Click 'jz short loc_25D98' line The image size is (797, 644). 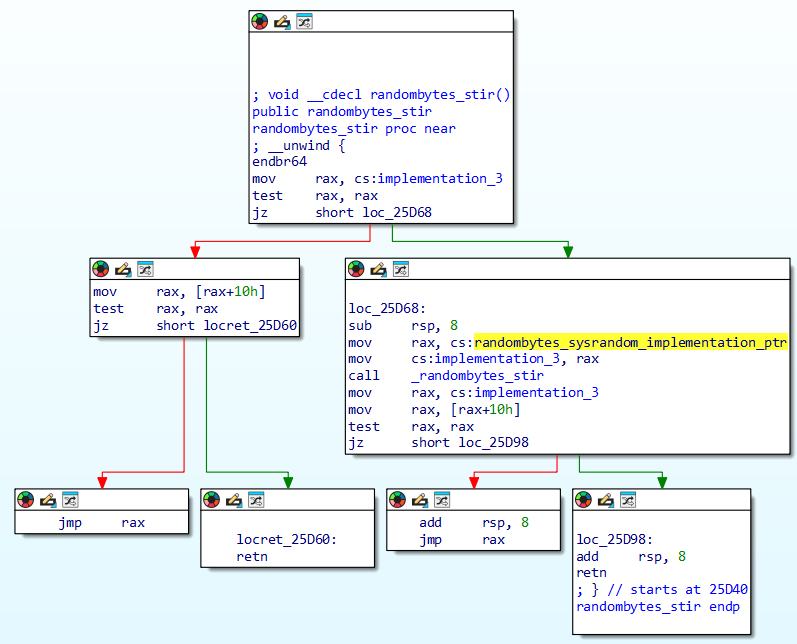[438, 442]
